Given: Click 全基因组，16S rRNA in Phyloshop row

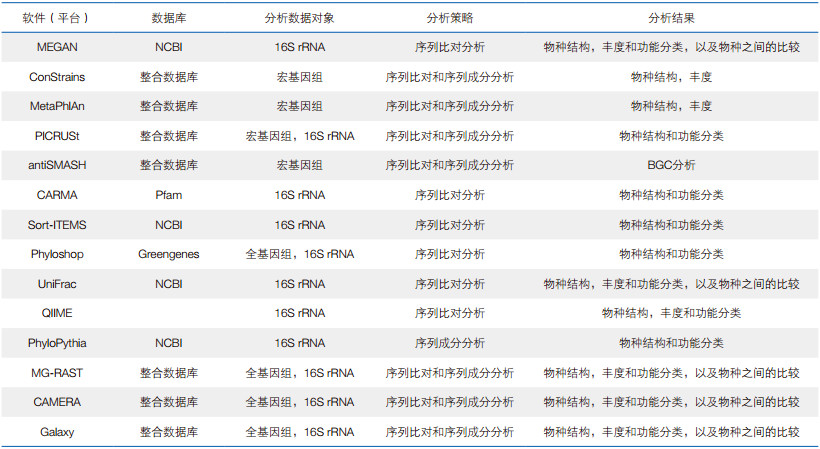Looking at the screenshot, I should pyautogui.click(x=300, y=254).
